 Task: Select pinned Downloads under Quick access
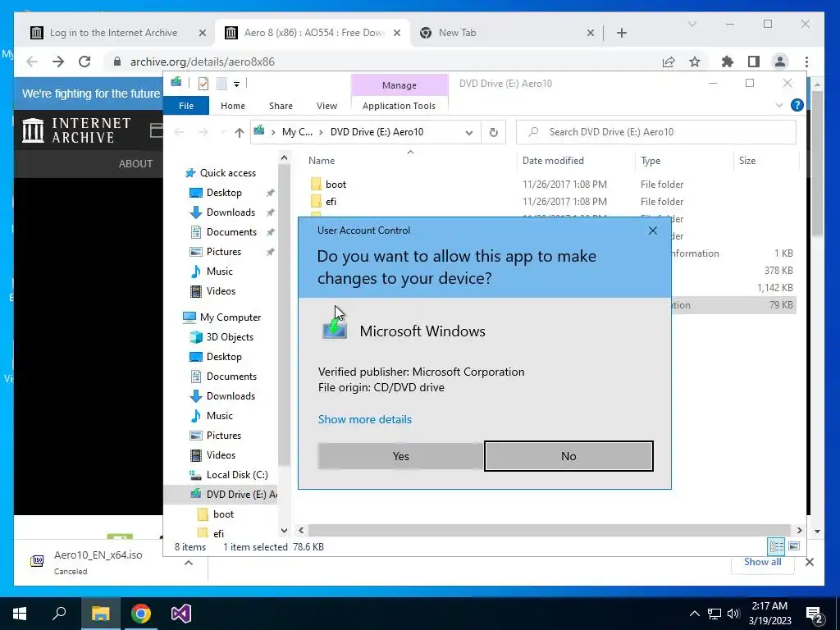(231, 212)
